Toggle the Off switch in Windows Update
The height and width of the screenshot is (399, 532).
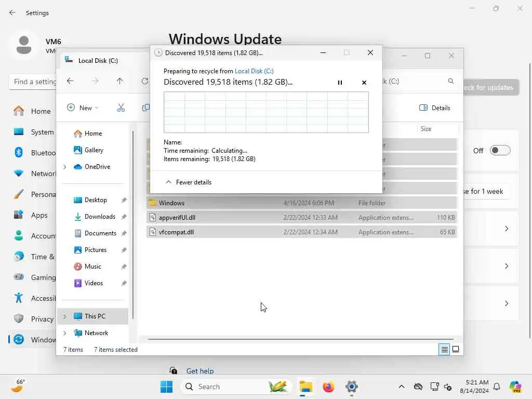[x=500, y=150]
